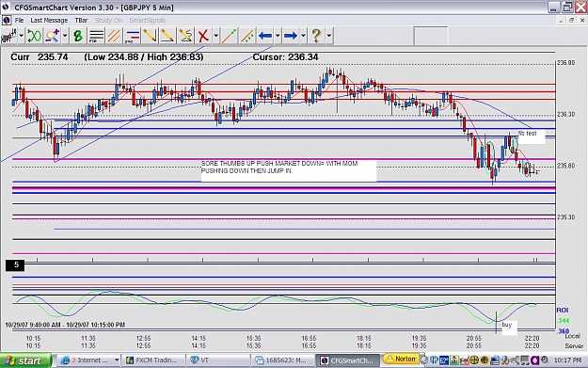Image resolution: width=588 pixels, height=368 pixels.
Task: Click the 'SORE THUMBS UP' text annotation
Action: coord(289,171)
